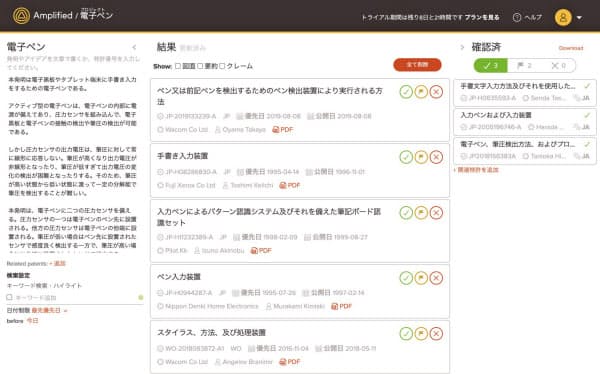Reject the ペン又は前記ペン result with X icon
This screenshot has width=600, height=374.
pos(436,92)
